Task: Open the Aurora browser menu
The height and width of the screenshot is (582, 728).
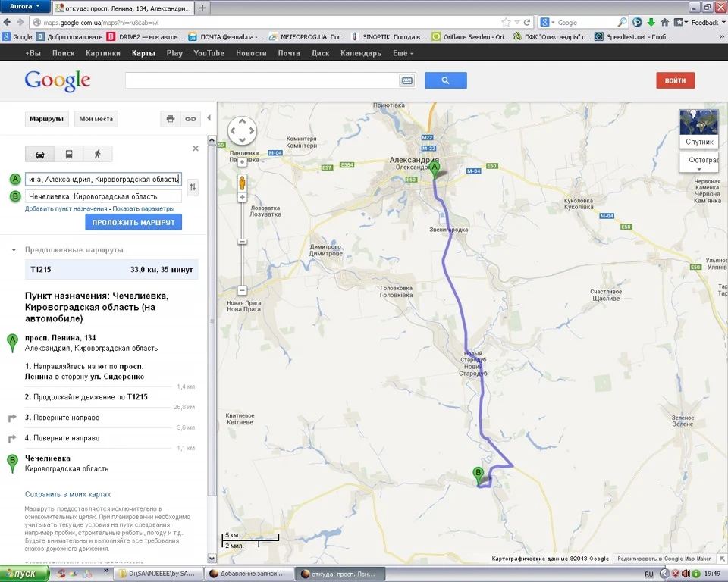Action: (x=24, y=6)
